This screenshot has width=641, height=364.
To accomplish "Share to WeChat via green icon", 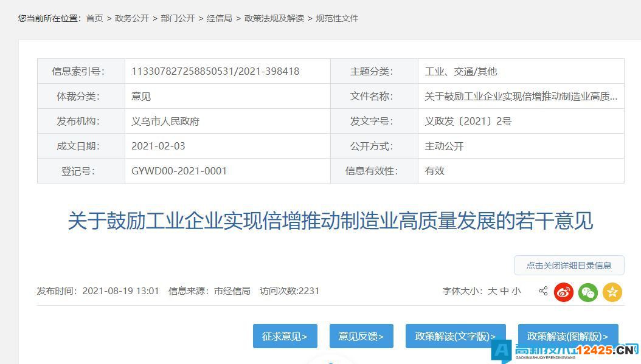I will tap(588, 292).
